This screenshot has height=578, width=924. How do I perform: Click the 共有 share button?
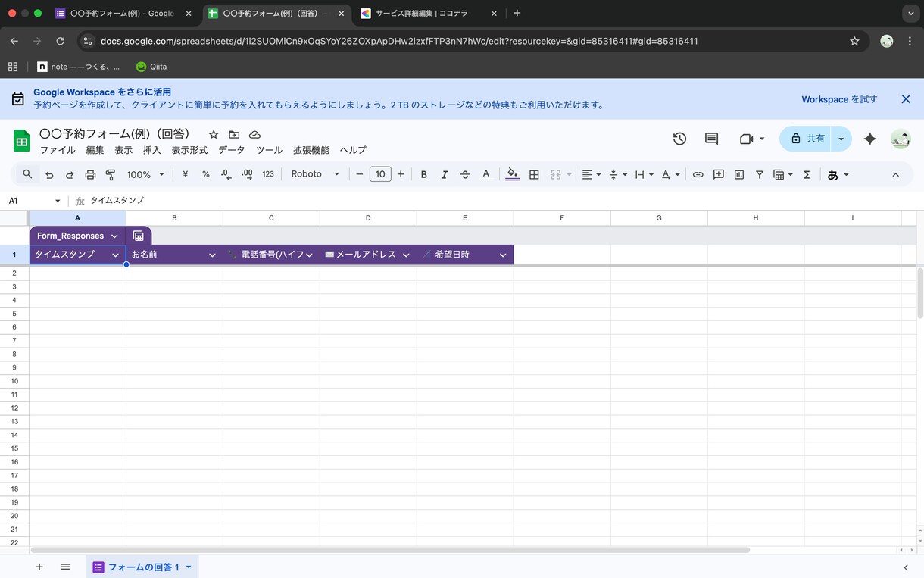click(x=807, y=139)
